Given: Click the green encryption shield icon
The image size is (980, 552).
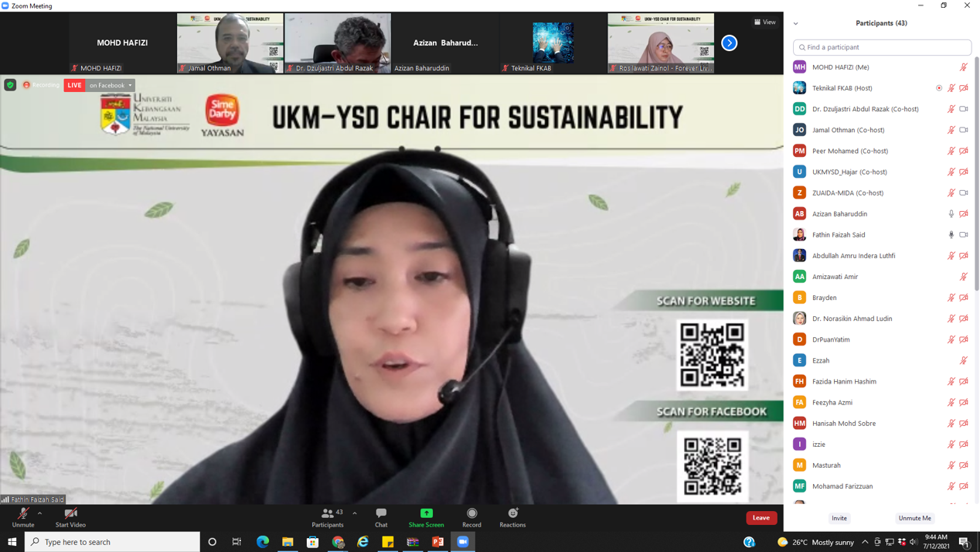Looking at the screenshot, I should 10,85.
